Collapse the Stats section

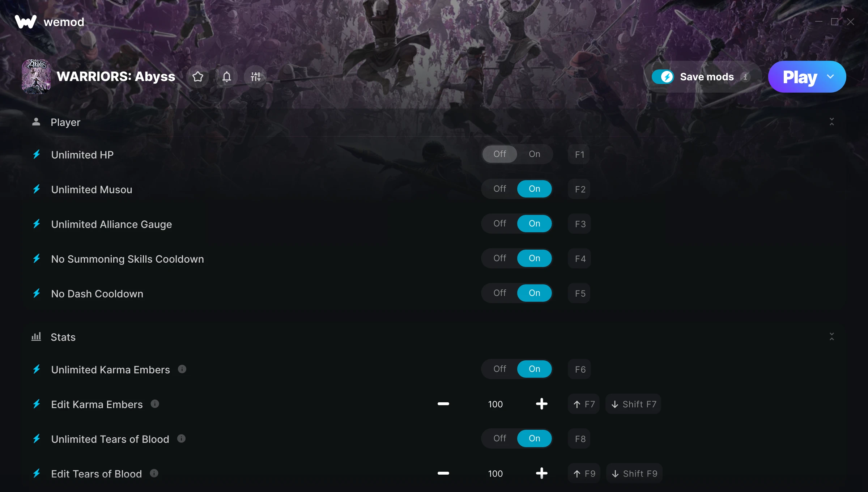click(x=832, y=337)
